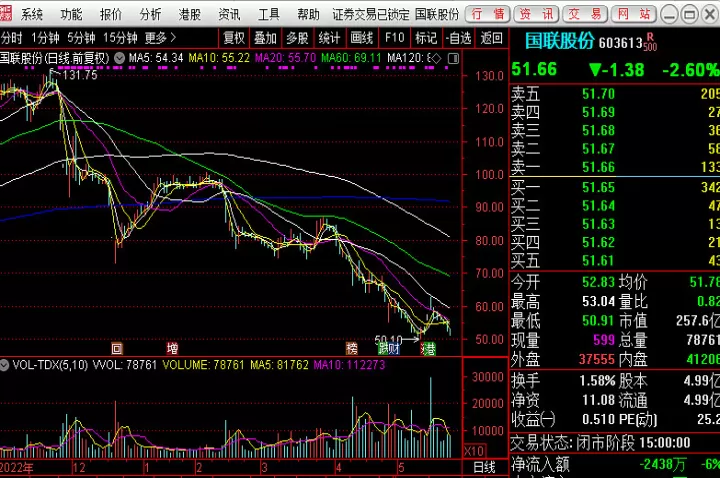The width and height of the screenshot is (720, 478).
Task: Click the 回 event marker on chart
Action: tap(117, 349)
